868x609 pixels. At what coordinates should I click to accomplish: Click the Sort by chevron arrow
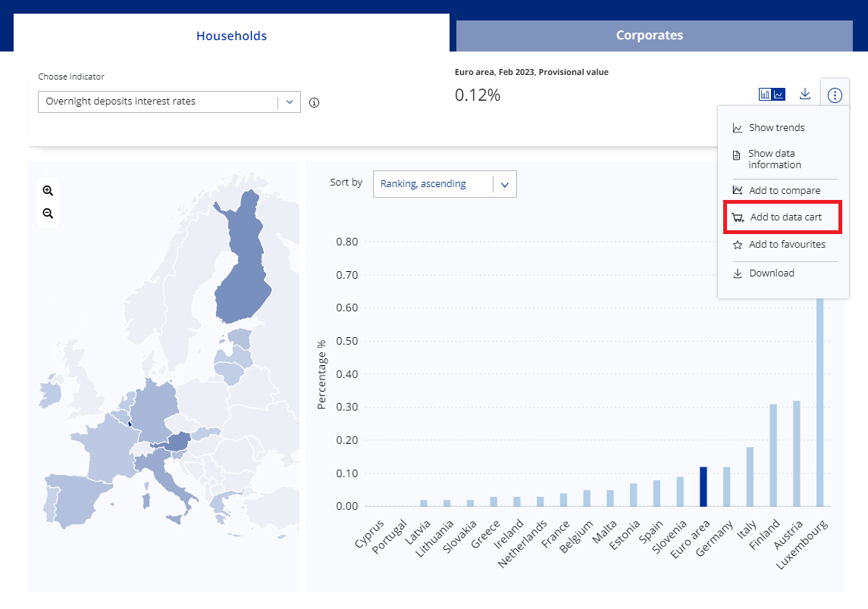click(x=505, y=183)
